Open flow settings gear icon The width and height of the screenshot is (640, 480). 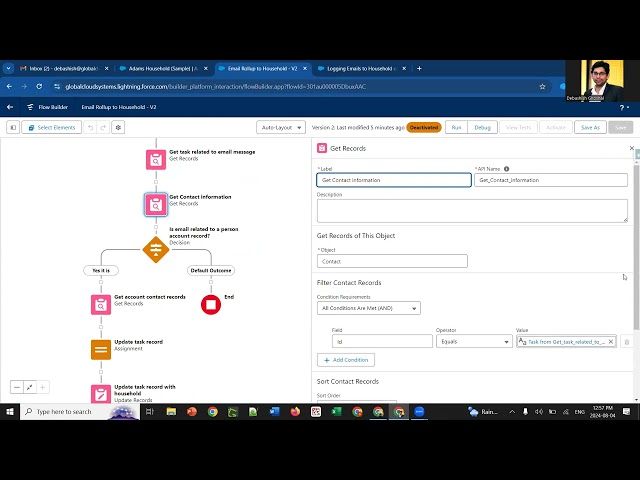(118, 127)
